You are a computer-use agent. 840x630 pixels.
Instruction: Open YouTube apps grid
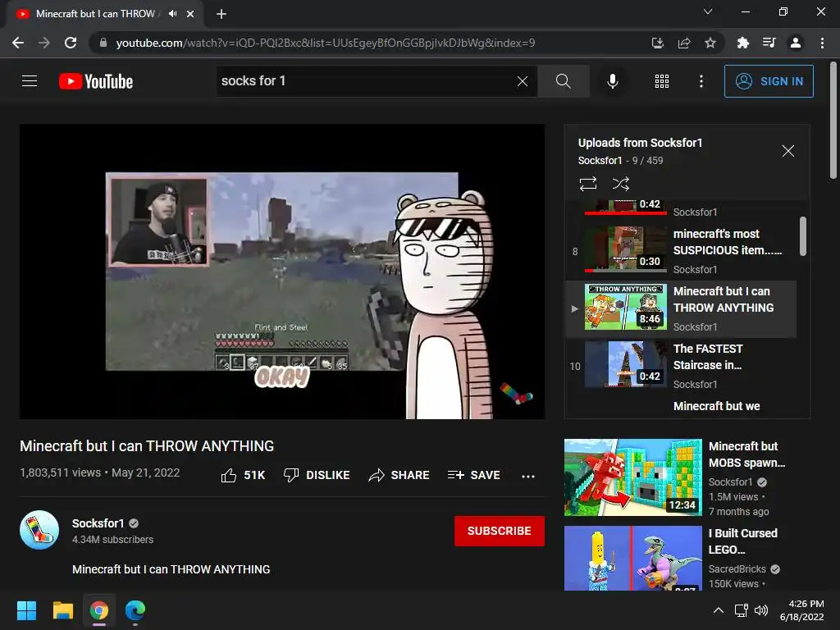pos(662,81)
